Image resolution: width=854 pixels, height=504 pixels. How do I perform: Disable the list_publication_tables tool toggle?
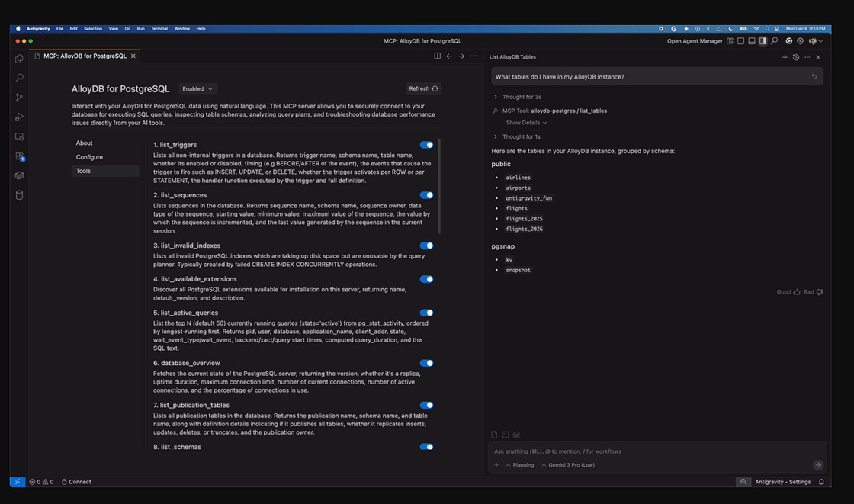(x=426, y=405)
